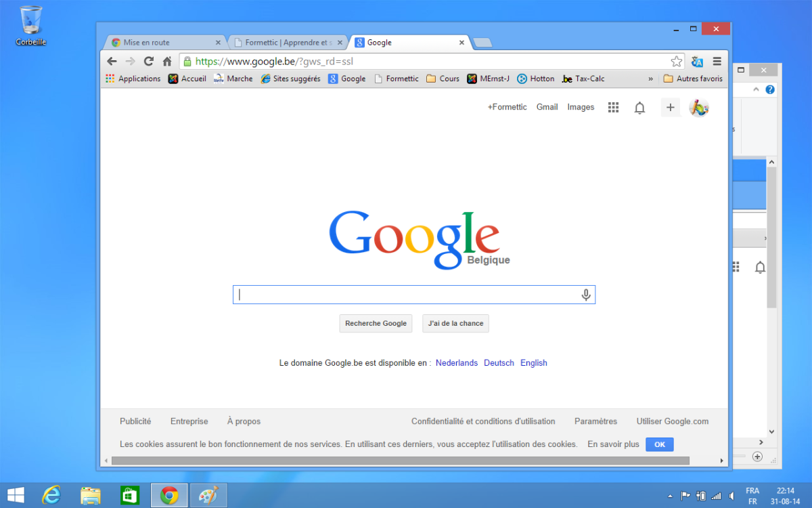Open the Corbeille recycle bin icon
Screen dimensions: 812x508
[x=31, y=26]
